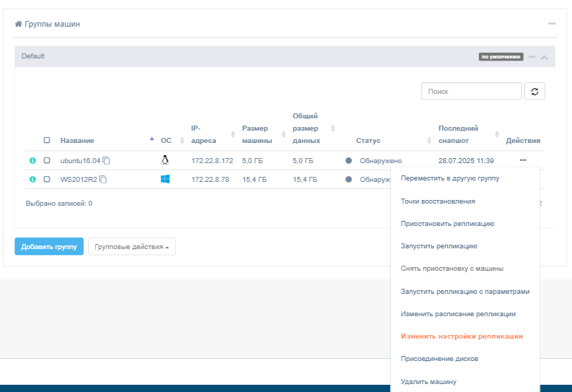The image size is (572, 392).
Task: Click the Поиск search field
Action: tap(471, 92)
